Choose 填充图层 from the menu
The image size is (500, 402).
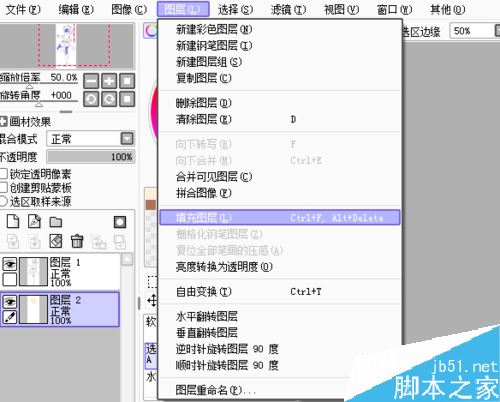280,218
